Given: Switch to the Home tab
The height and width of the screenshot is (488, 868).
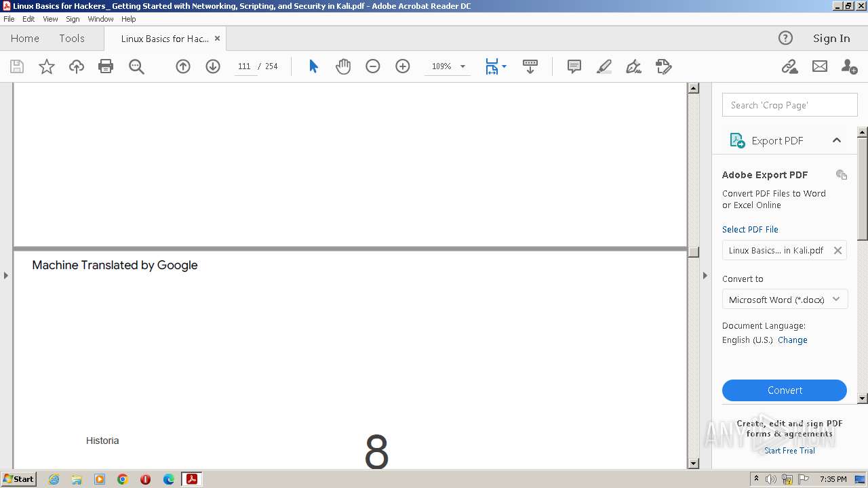Looking at the screenshot, I should 25,39.
